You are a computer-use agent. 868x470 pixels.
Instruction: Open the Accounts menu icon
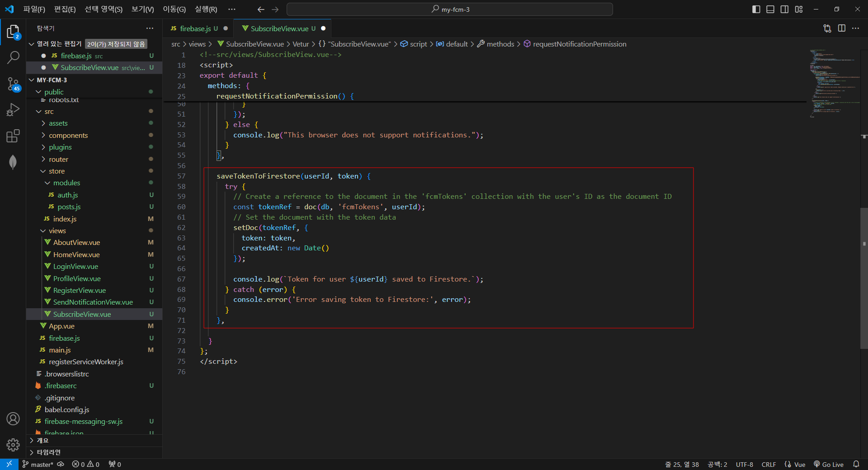click(x=13, y=419)
